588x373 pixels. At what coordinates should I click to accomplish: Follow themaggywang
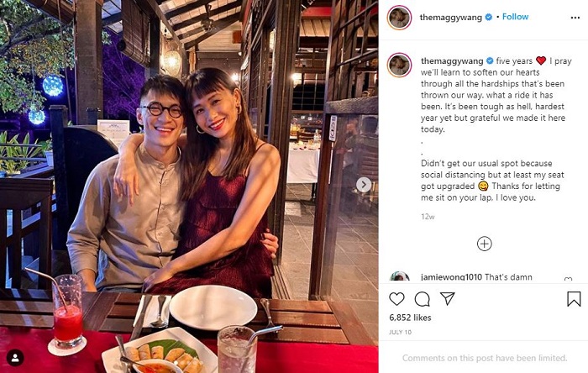[515, 17]
